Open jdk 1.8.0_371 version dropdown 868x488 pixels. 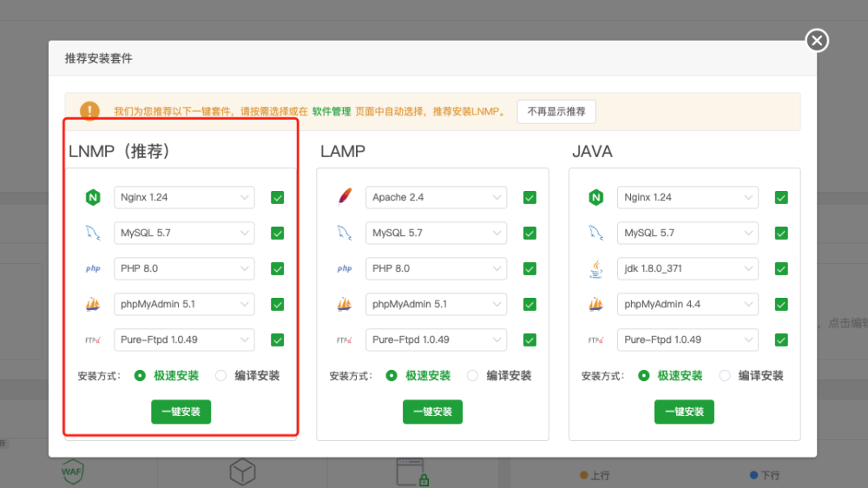click(x=687, y=268)
